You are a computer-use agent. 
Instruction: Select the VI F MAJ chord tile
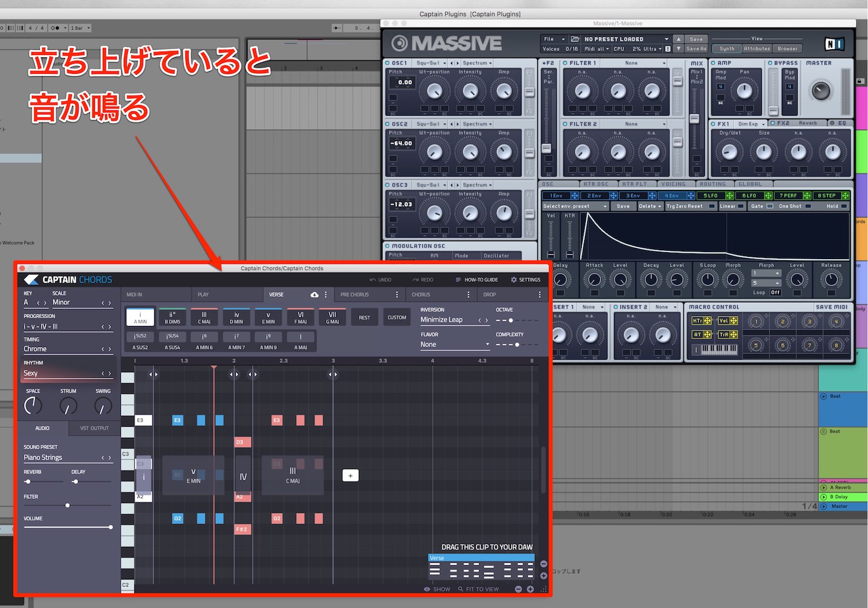300,317
